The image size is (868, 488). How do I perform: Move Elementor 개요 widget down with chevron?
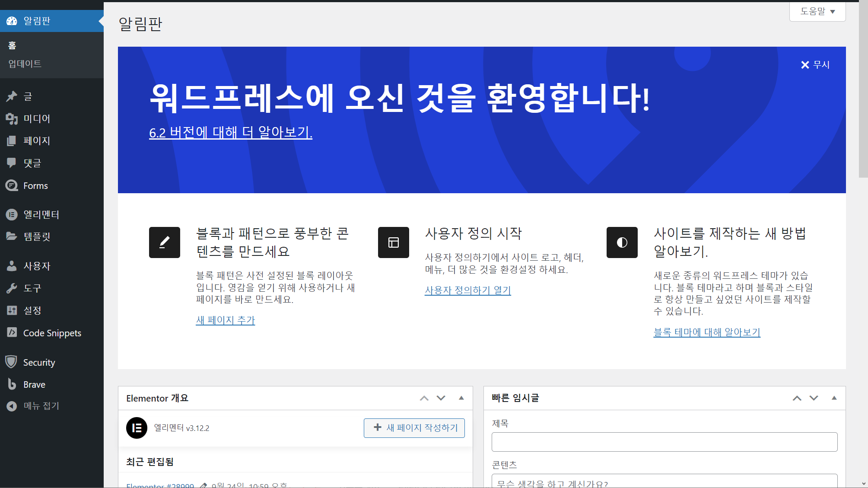click(x=441, y=398)
